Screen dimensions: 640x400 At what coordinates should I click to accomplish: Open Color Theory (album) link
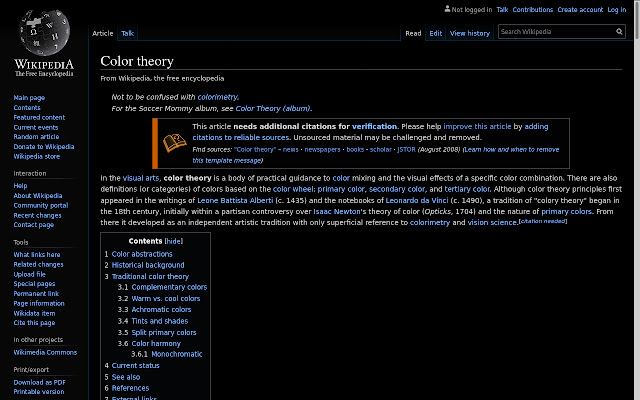point(273,109)
